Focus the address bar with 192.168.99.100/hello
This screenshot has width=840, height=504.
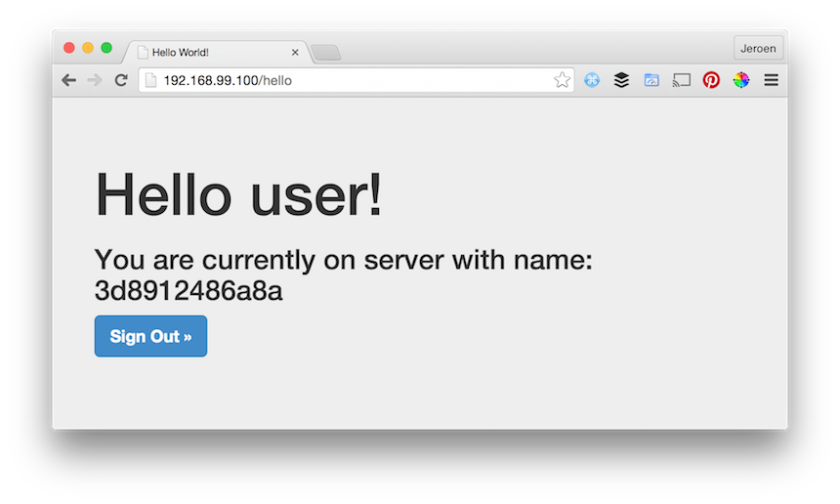[x=357, y=80]
